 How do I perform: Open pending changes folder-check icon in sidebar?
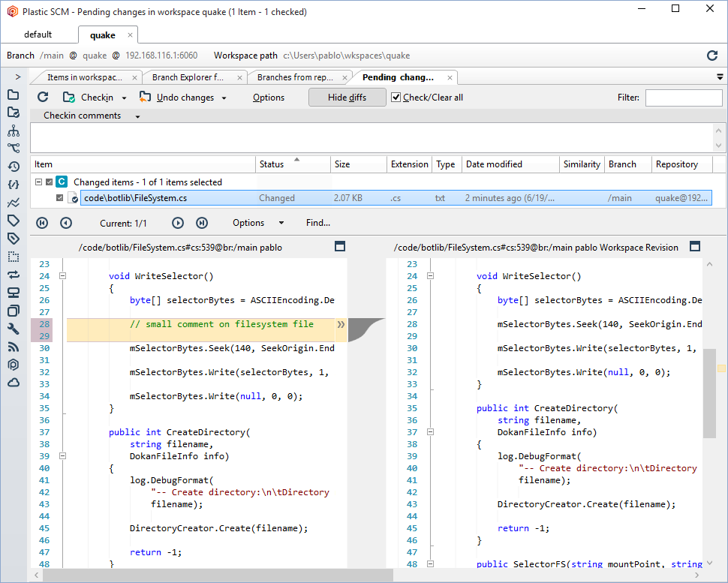[x=14, y=113]
